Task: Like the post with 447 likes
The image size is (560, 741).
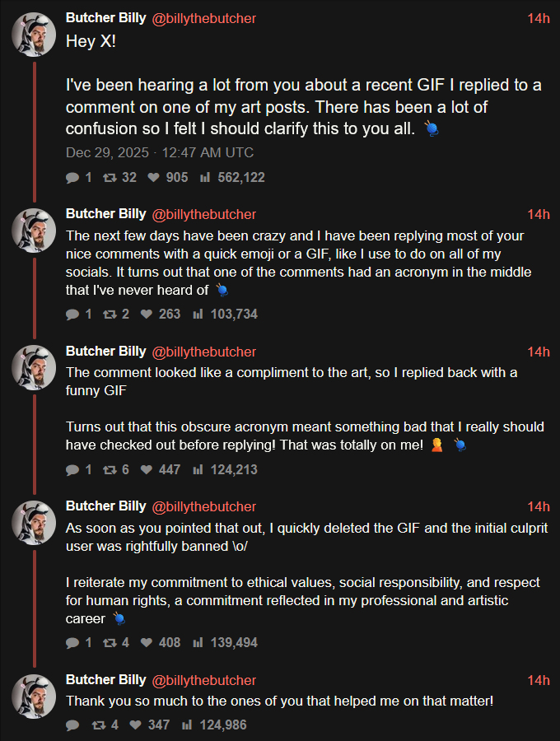Action: (x=147, y=470)
